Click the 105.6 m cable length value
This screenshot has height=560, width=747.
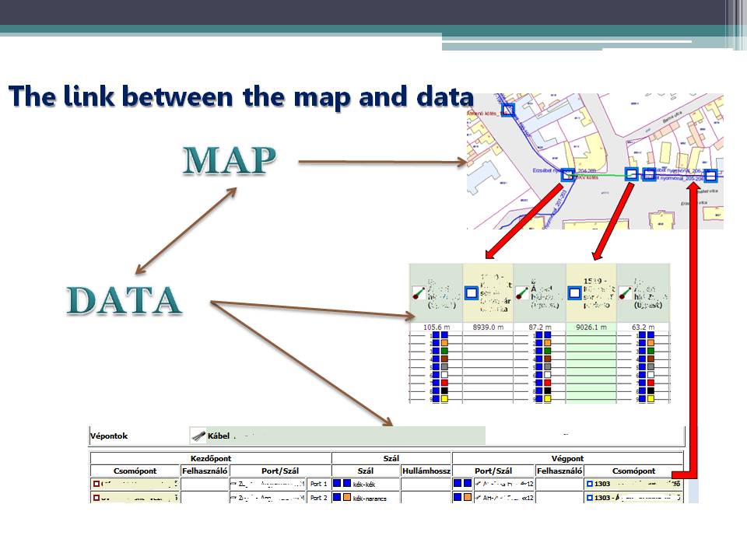(437, 327)
